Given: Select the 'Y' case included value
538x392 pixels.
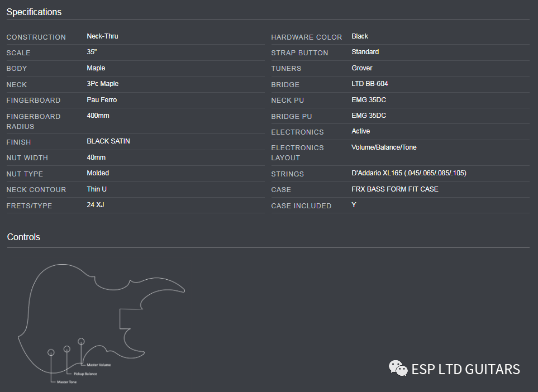Looking at the screenshot, I should coord(354,205).
